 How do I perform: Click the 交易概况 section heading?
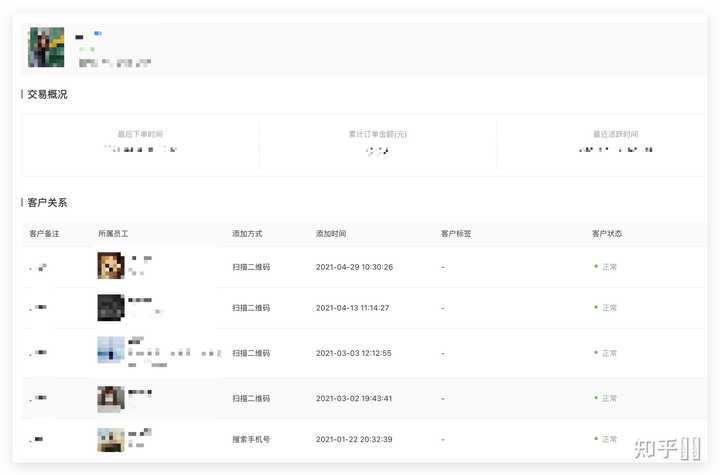click(x=47, y=94)
